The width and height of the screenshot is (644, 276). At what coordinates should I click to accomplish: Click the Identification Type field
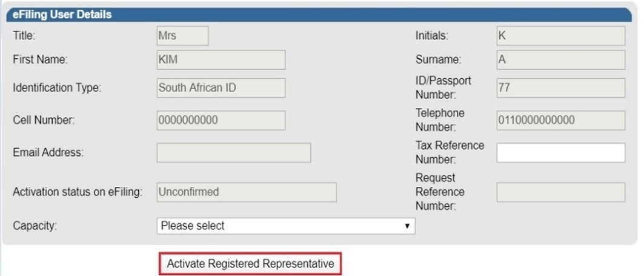point(221,88)
